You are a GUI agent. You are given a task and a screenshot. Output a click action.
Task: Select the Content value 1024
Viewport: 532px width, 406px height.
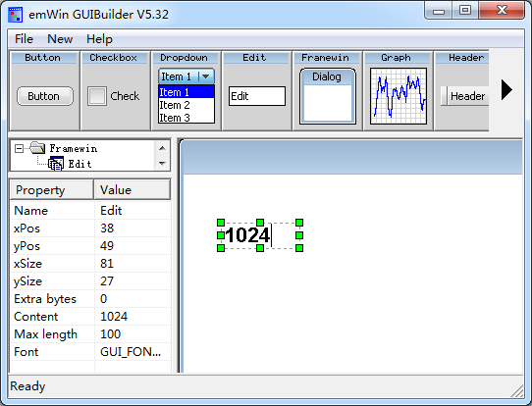tap(133, 316)
